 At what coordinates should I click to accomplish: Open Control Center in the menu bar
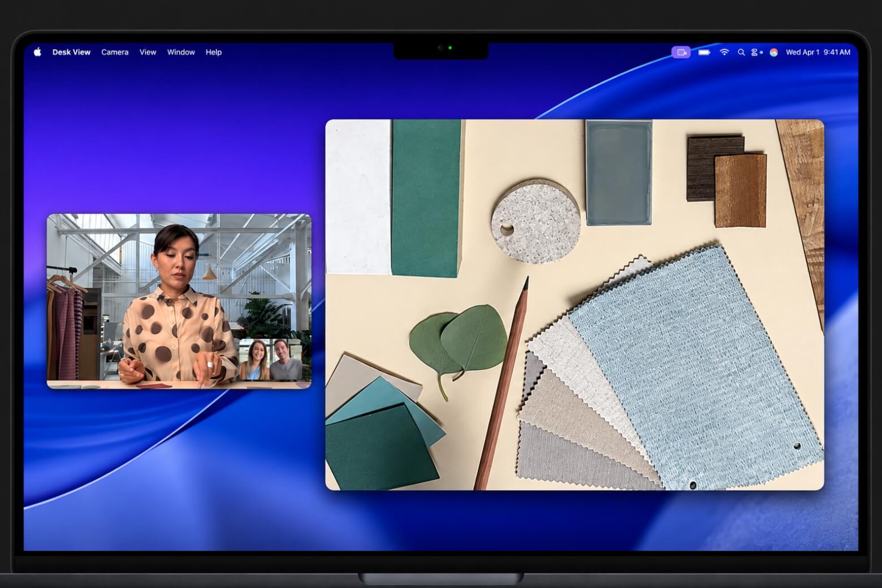[756, 52]
